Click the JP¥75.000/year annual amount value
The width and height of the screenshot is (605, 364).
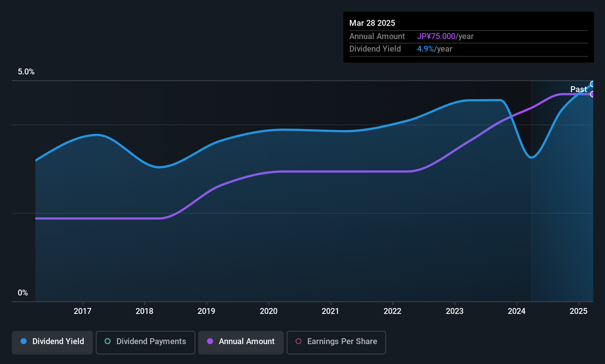coord(445,36)
